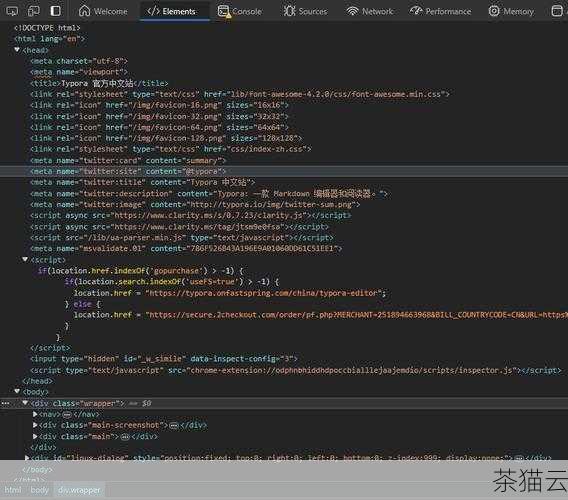
Task: Select the closing /script tag line
Action: [x=50, y=348]
